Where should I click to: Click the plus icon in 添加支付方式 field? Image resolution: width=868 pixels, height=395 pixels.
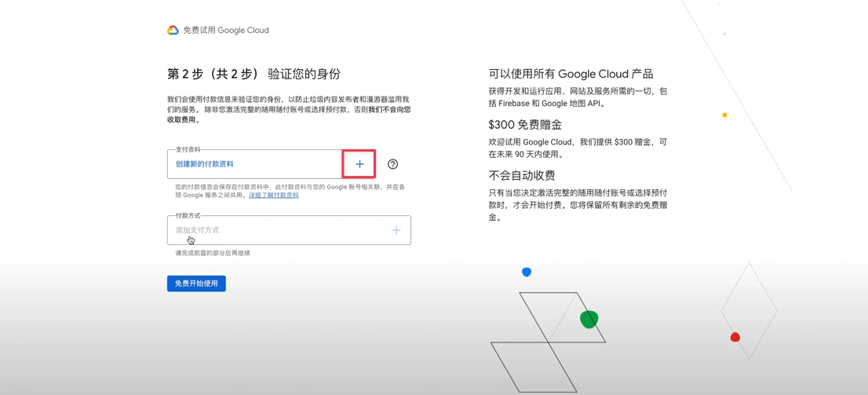[x=396, y=230]
